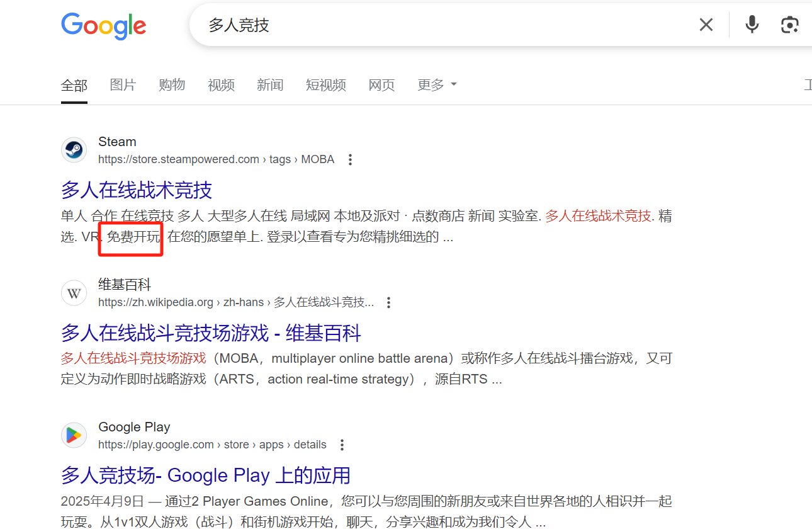This screenshot has height=529, width=812.
Task: Click red 多人在线战术竞技 in Steam snippet
Action: pyautogui.click(x=598, y=216)
